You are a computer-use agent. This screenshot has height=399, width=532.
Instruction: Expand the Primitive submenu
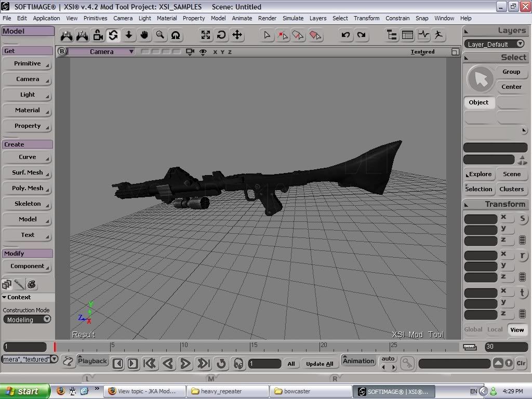[27, 63]
